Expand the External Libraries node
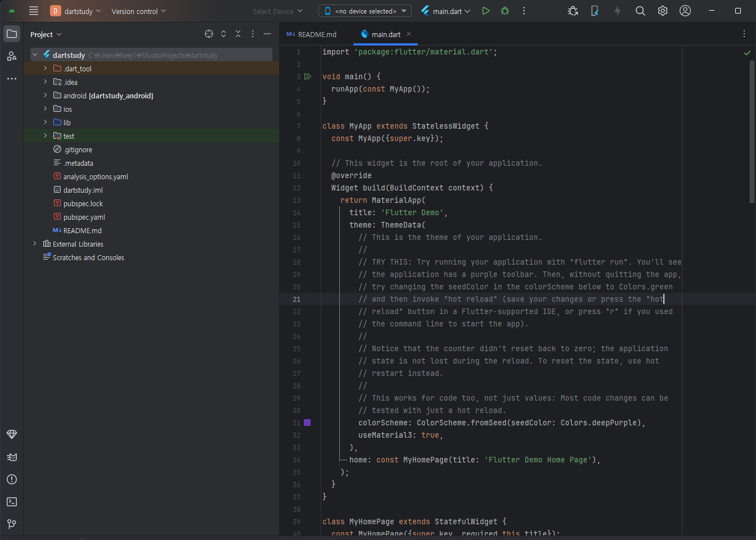 35,244
